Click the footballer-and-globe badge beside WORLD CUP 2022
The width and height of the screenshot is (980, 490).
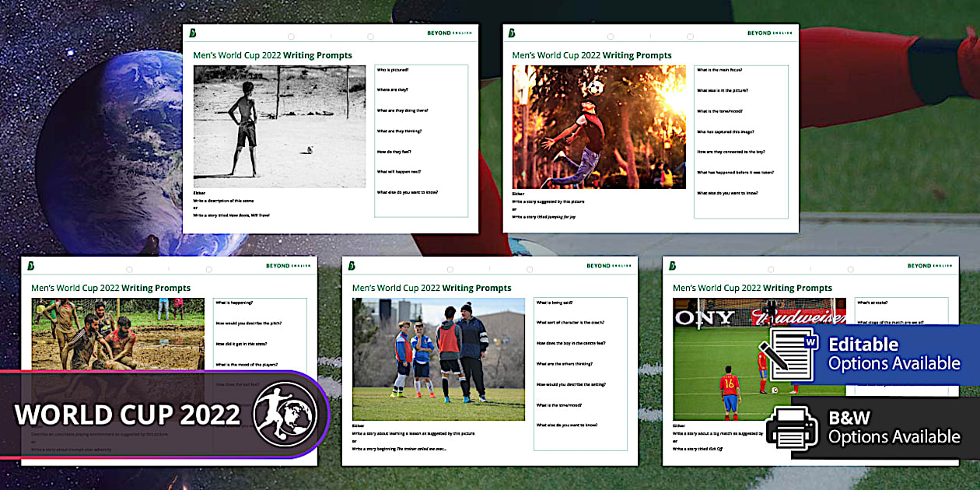click(285, 415)
